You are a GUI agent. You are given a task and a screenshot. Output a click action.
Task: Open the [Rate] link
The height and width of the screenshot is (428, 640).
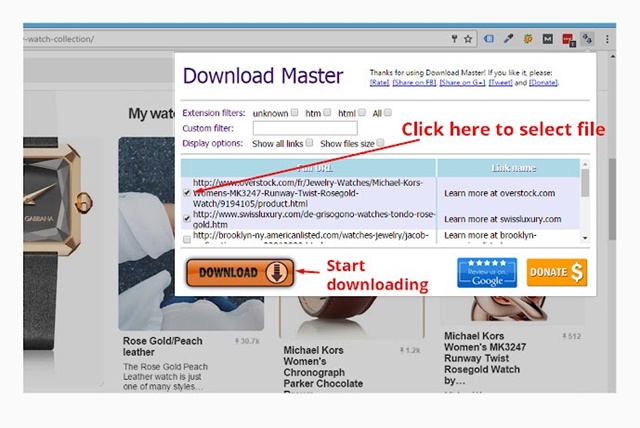(379, 83)
